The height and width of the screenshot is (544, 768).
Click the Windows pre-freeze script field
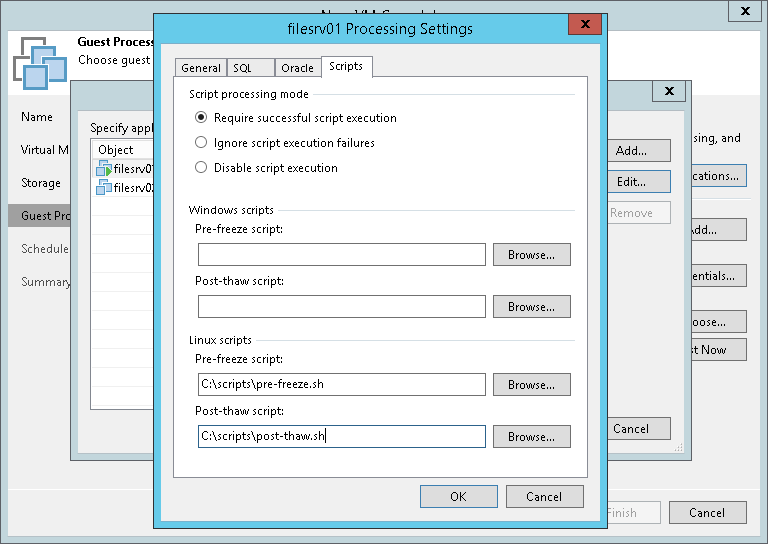pos(341,255)
